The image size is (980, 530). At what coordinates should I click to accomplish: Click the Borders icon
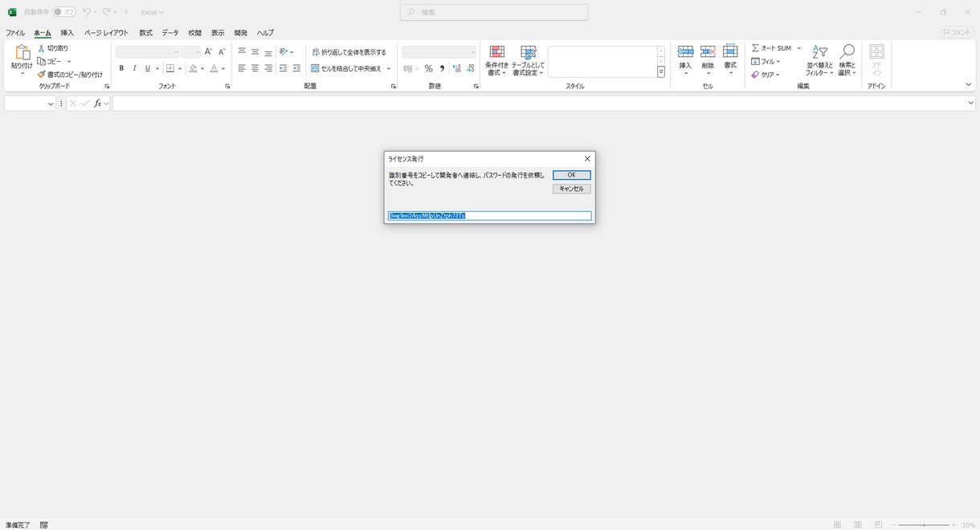pos(170,68)
